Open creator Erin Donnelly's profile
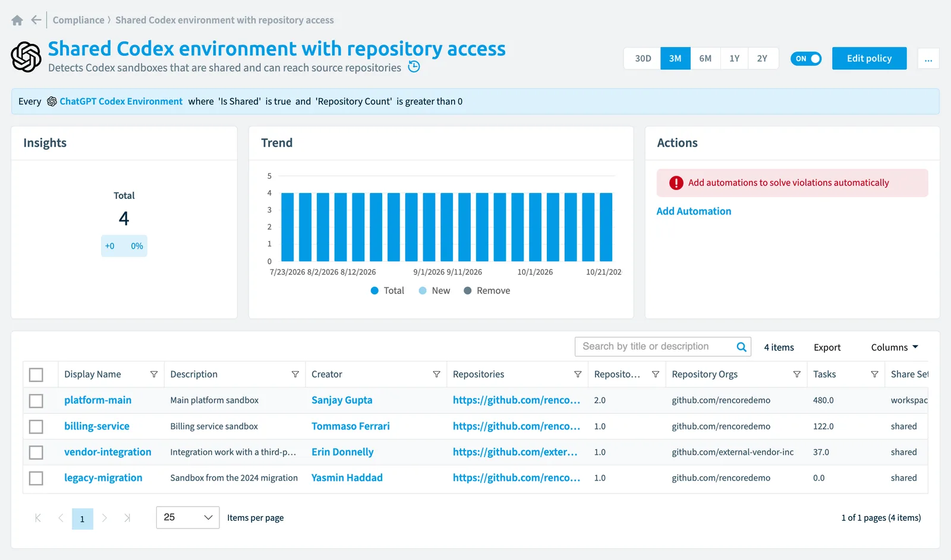Image resolution: width=951 pixels, height=560 pixels. pos(342,452)
